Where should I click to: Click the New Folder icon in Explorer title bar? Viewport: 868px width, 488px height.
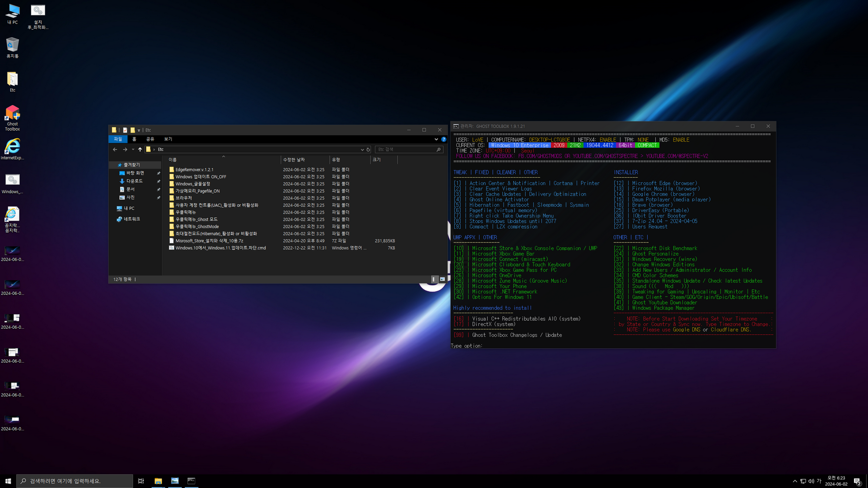coord(132,130)
